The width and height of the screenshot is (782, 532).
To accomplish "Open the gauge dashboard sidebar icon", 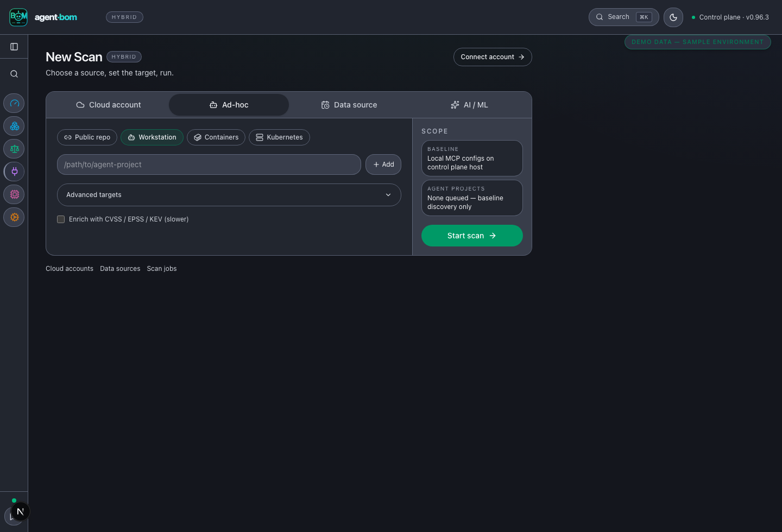I will 14,103.
